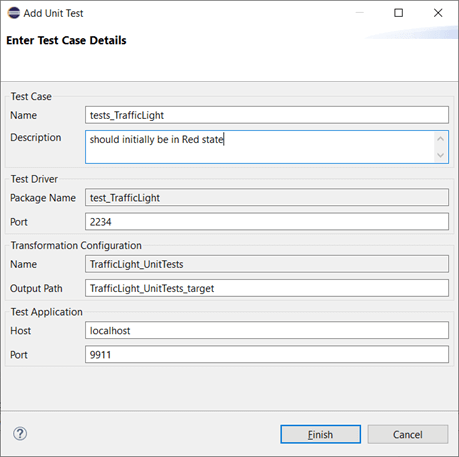Click the Output Path label
The image size is (459, 457).
(36, 288)
